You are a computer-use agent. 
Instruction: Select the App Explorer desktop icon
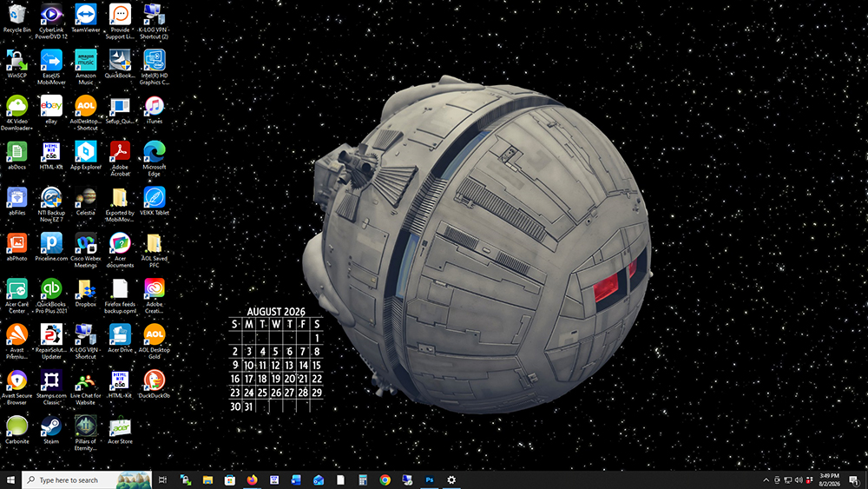(x=85, y=155)
